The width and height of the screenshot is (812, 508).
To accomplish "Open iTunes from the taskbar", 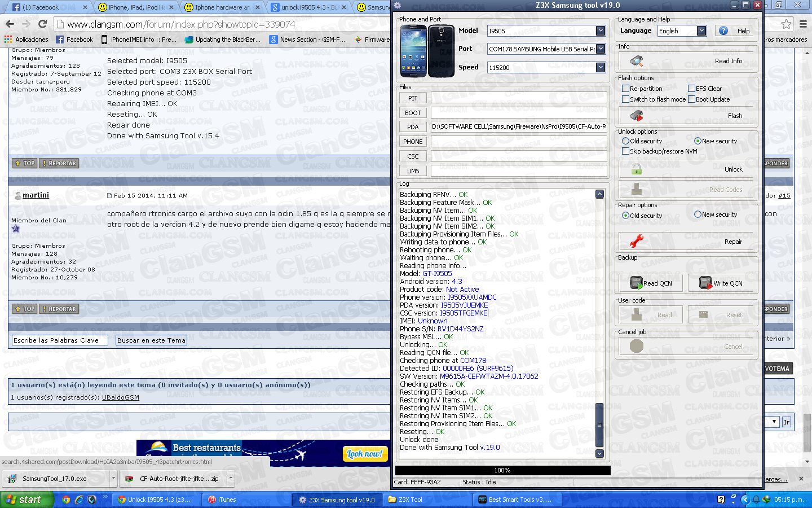I will pyautogui.click(x=247, y=500).
